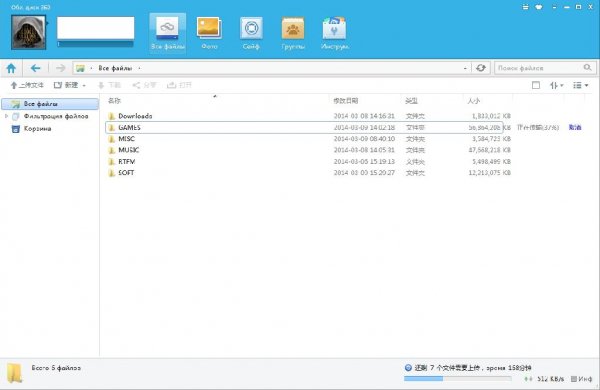Click the skin icon in the title bar
Screen dimensions: 600x390
[x=539, y=7]
